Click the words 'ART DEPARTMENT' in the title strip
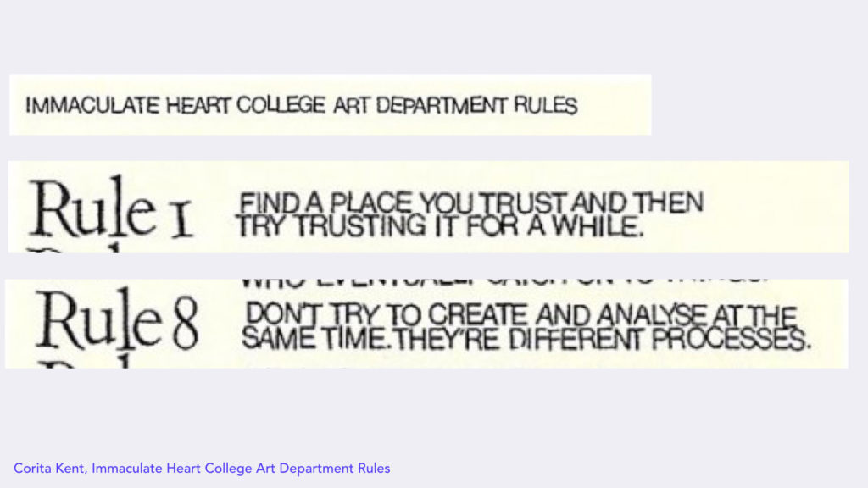The height and width of the screenshot is (488, 868). coord(420,105)
